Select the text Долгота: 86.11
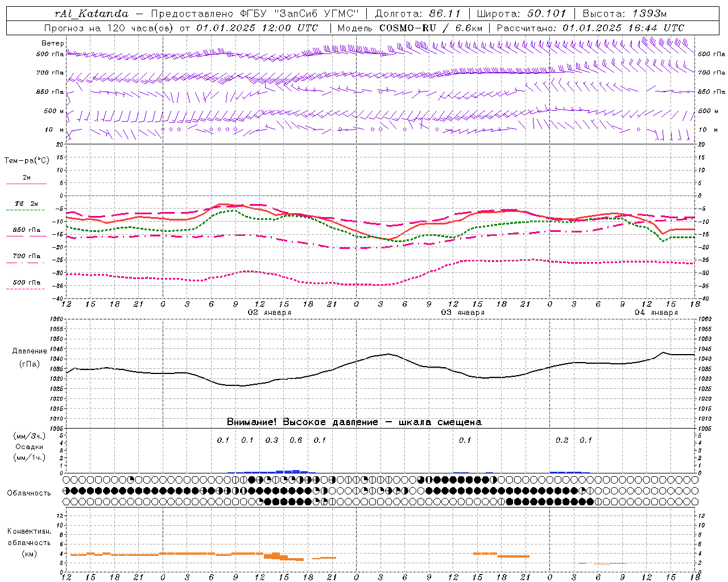 tap(418, 14)
